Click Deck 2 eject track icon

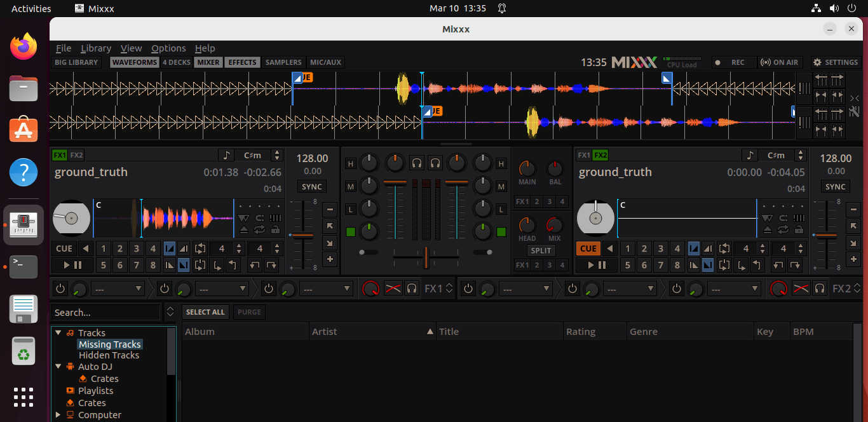pos(768,229)
